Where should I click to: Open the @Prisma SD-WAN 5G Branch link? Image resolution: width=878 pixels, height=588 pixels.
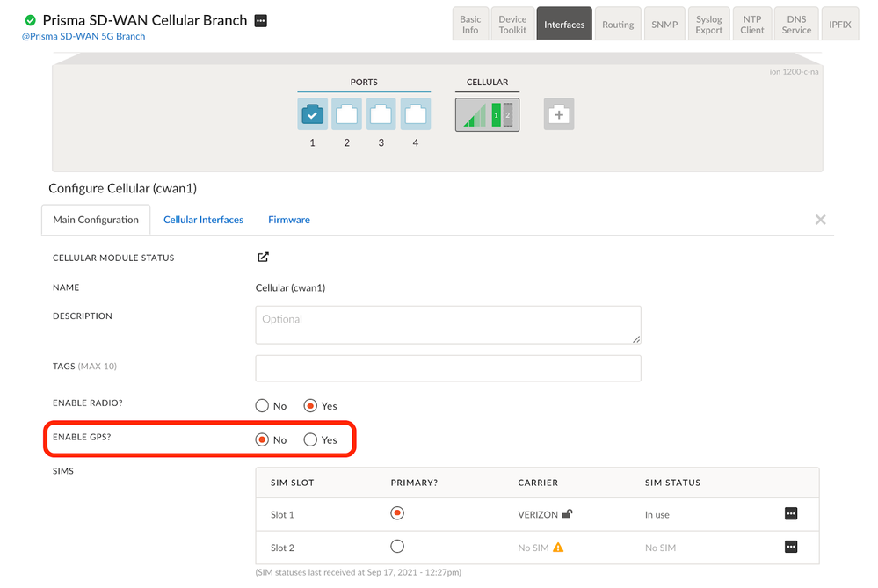83,37
